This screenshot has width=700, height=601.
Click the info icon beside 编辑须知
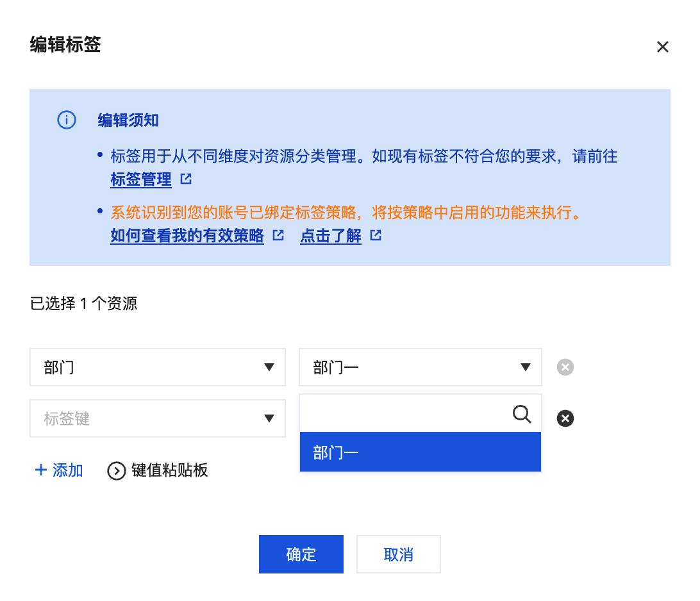click(67, 120)
